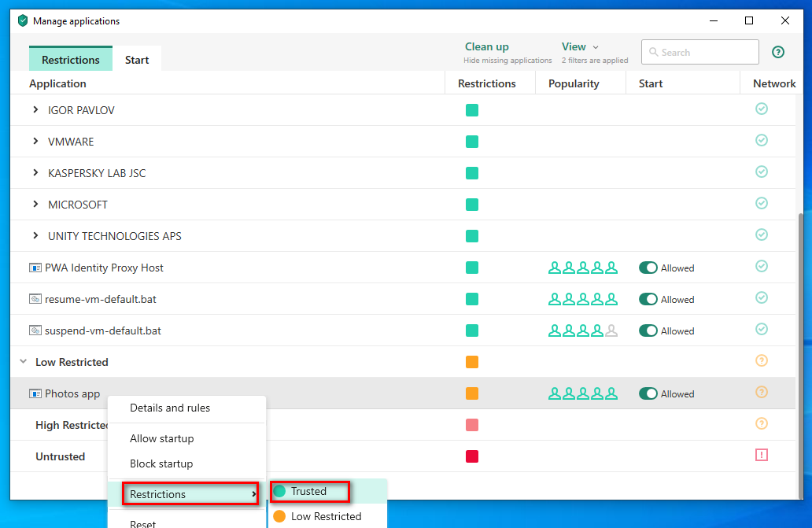Image resolution: width=812 pixels, height=528 pixels.
Task: Switch to the Start tab
Action: pos(137,60)
